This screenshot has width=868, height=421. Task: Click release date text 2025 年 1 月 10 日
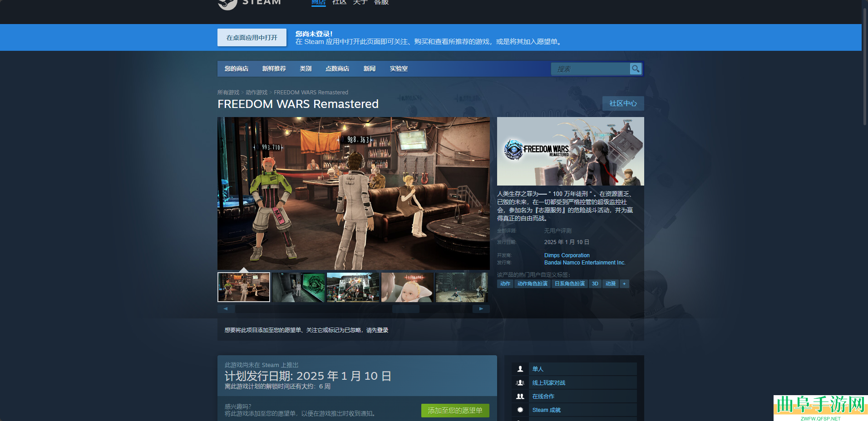point(567,242)
